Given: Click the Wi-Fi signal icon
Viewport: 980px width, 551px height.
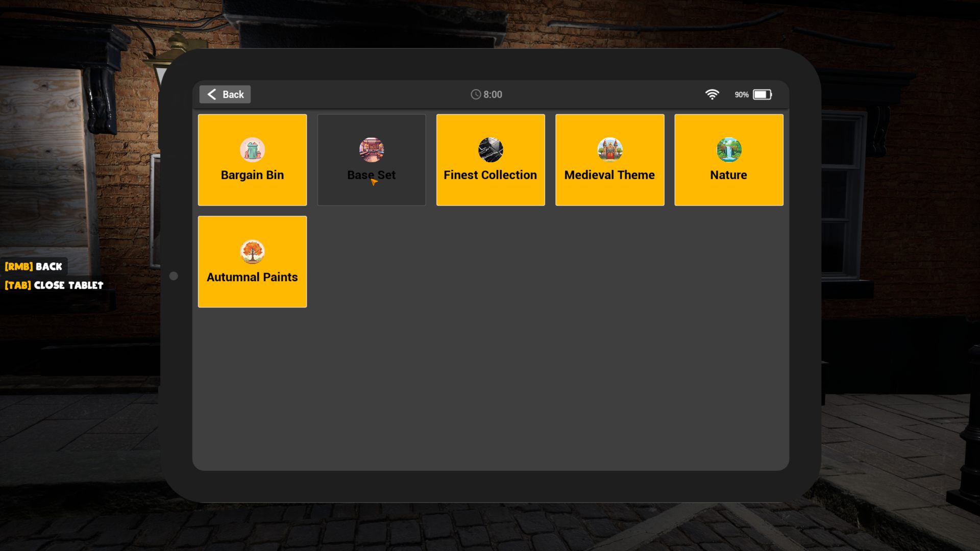Looking at the screenshot, I should coord(712,94).
